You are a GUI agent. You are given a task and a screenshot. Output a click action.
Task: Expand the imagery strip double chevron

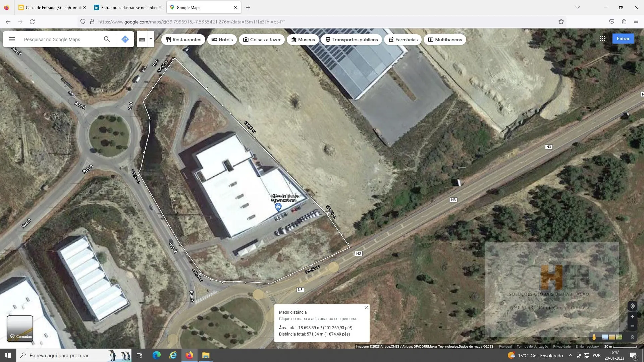tap(632, 337)
